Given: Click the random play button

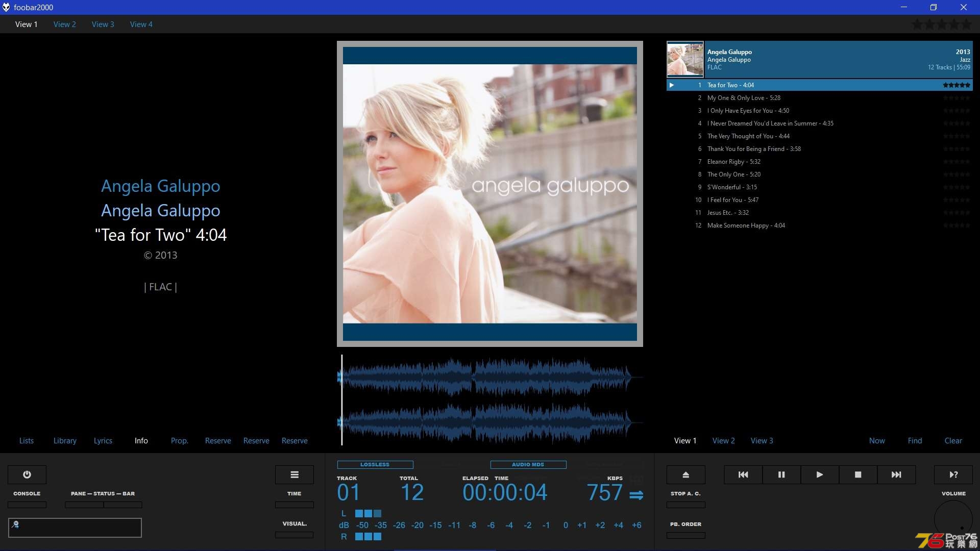Looking at the screenshot, I should point(953,474).
